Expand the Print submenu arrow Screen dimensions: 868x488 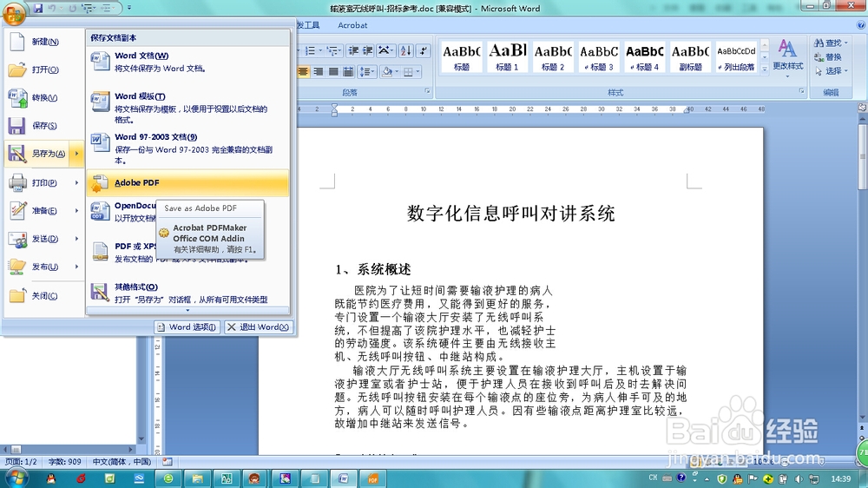[77, 182]
